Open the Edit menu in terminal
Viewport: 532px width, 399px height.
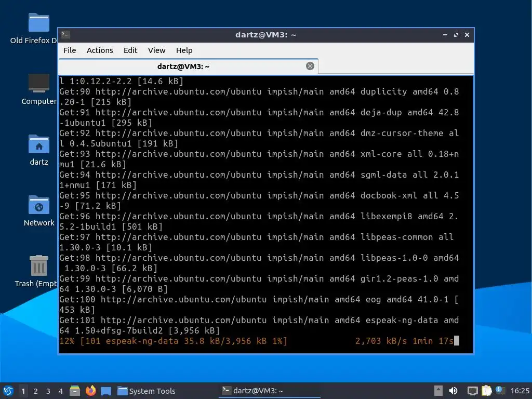point(130,50)
